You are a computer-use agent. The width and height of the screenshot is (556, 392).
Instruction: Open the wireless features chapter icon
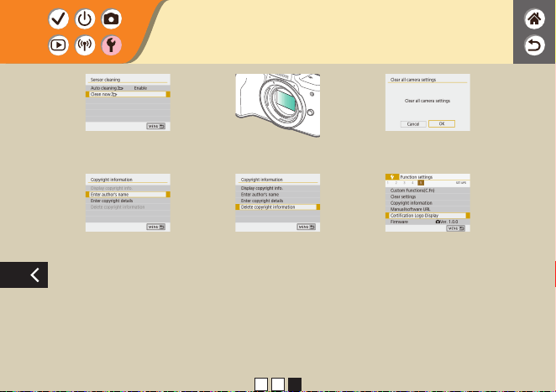85,45
